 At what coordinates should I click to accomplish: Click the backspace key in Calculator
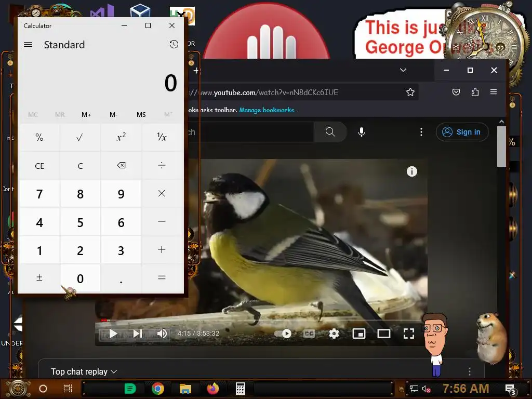click(121, 166)
